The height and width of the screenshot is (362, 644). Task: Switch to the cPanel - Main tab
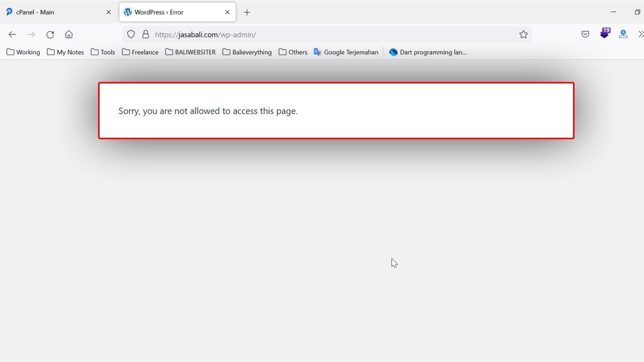point(59,12)
